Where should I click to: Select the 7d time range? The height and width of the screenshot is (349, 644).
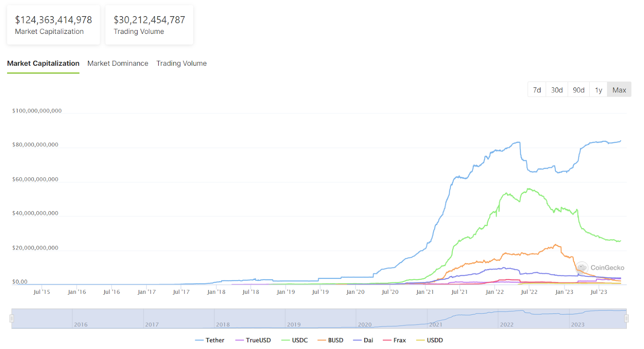(537, 90)
